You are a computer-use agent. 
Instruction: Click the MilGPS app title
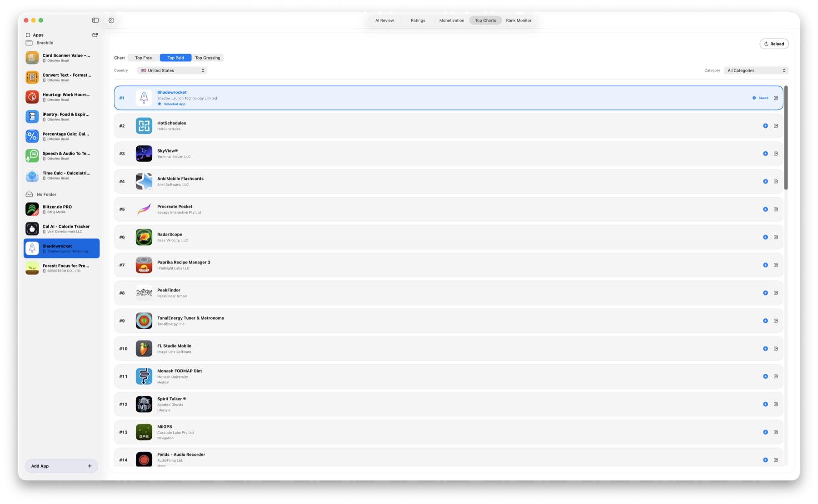coord(165,427)
